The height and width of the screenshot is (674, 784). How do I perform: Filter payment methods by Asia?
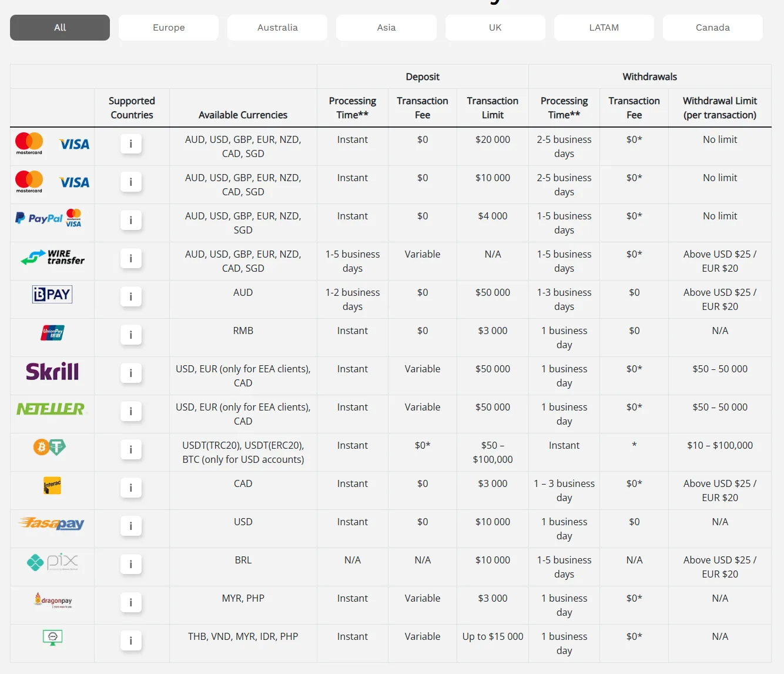386,28
